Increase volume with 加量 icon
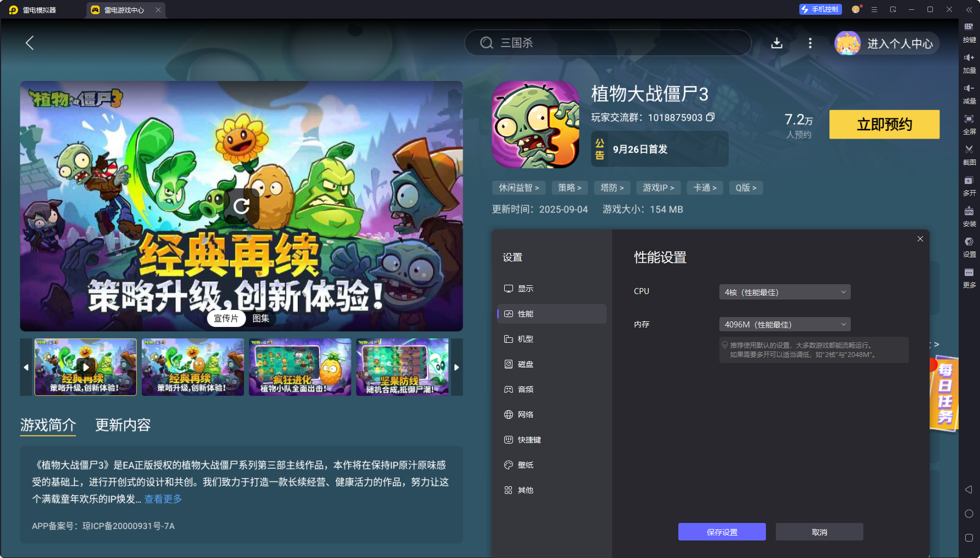 [x=969, y=63]
